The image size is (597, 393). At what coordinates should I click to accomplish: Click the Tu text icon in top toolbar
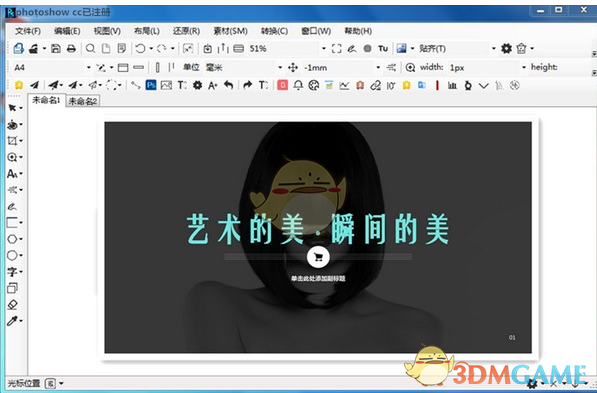point(383,49)
